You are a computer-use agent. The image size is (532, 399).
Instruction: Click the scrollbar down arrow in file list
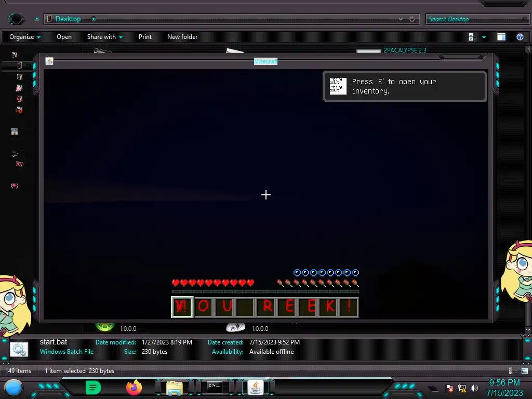pos(528,330)
